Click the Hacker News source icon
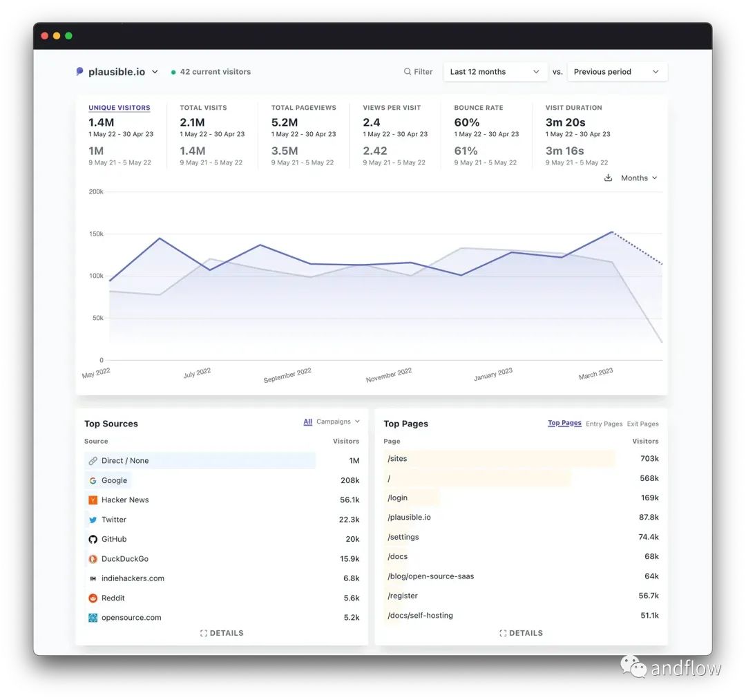The image size is (746, 700). click(93, 500)
